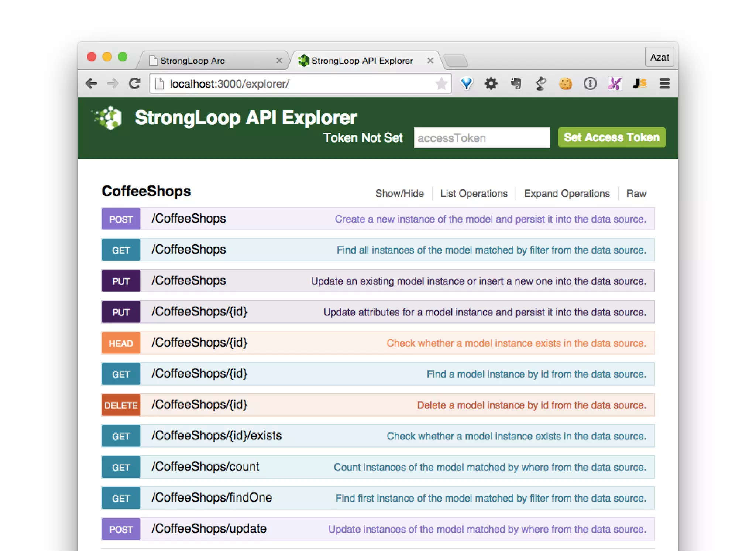
Task: Expand the GET /CoffeeShops operation
Action: click(x=378, y=250)
